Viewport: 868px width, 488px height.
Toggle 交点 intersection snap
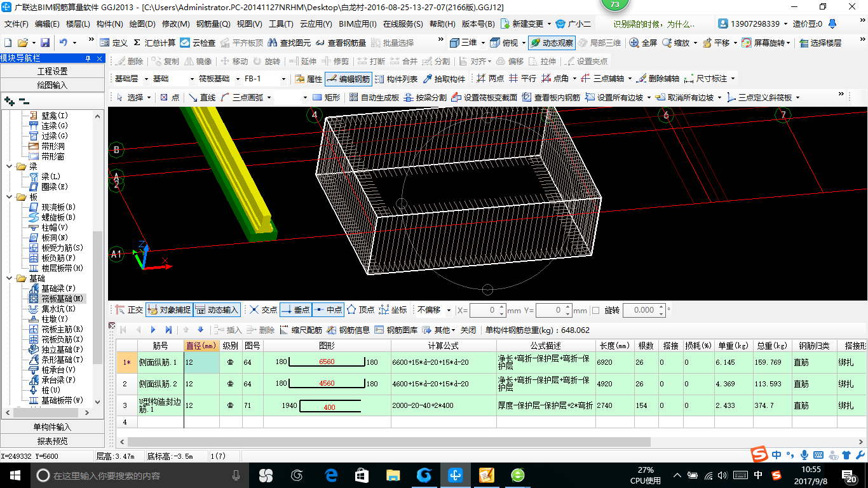click(x=263, y=310)
